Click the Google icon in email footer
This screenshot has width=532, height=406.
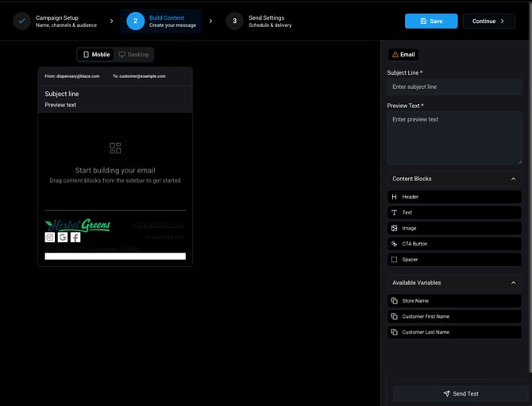pyautogui.click(x=63, y=238)
